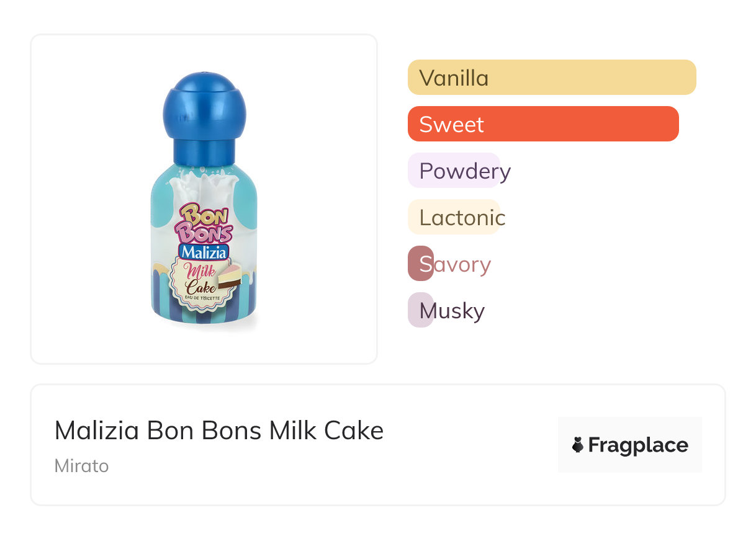Click the Fragplace wordmark text

coord(638,445)
